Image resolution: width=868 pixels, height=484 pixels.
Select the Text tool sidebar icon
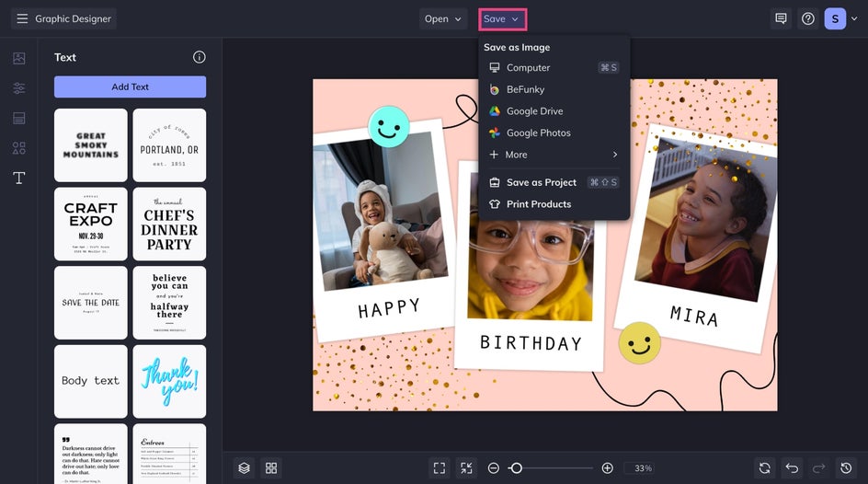(x=18, y=178)
